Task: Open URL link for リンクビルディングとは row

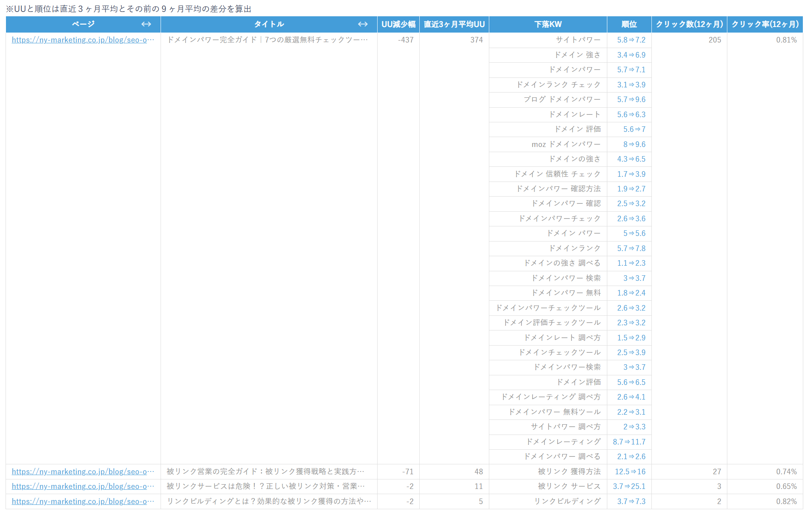Action: click(x=83, y=501)
